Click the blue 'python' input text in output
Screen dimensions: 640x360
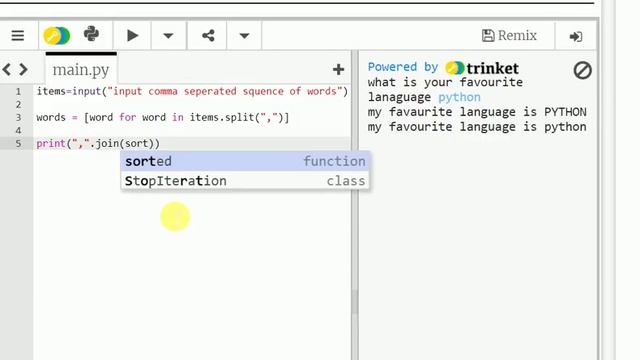point(459,98)
